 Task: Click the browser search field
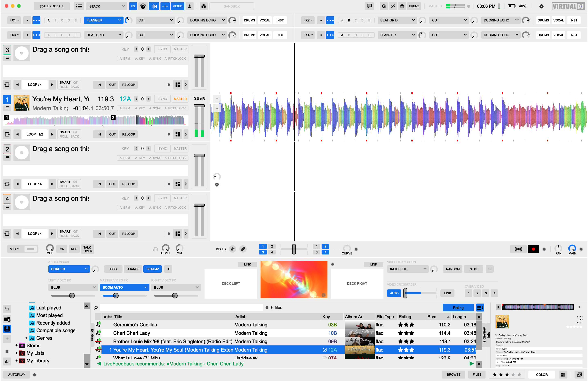pos(181,308)
